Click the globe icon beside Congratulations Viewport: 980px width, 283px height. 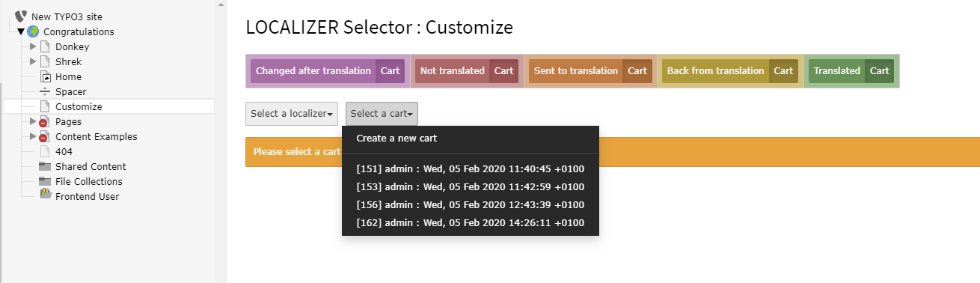click(33, 31)
